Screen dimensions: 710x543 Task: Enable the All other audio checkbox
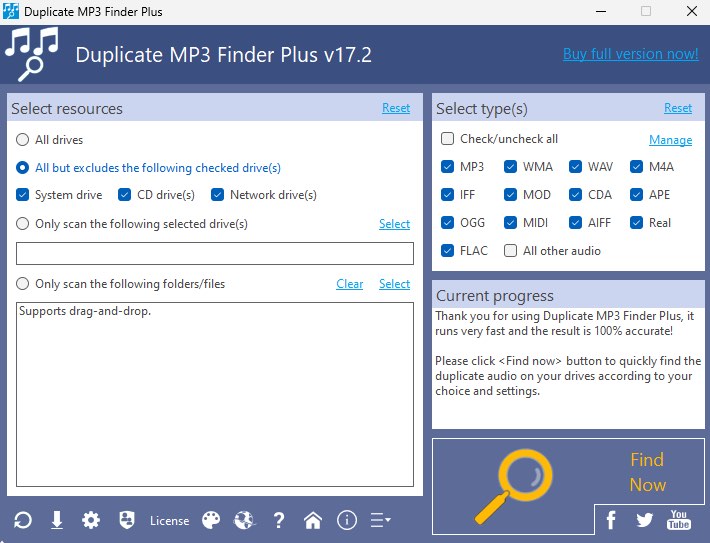click(510, 250)
